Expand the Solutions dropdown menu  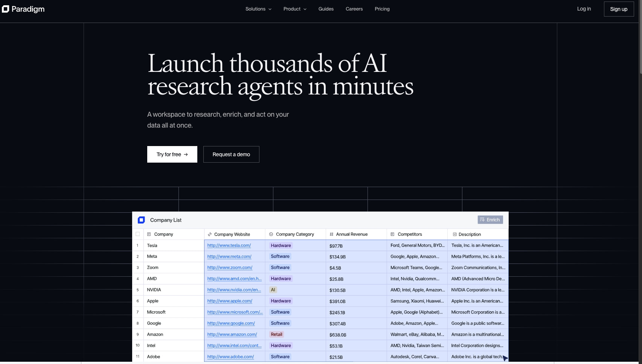pos(258,9)
